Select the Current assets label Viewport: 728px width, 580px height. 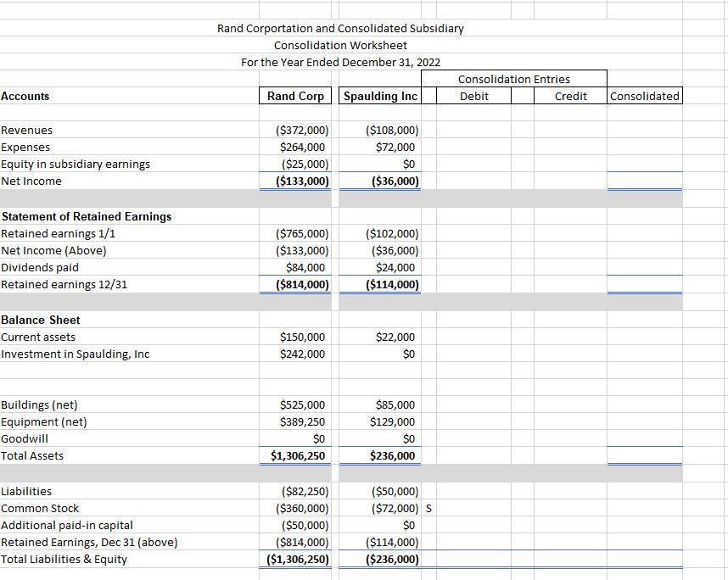(x=37, y=337)
